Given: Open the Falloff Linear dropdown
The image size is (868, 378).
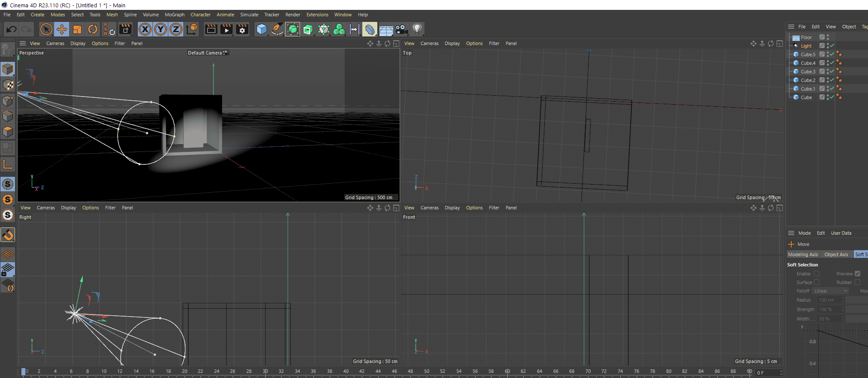Looking at the screenshot, I should pyautogui.click(x=830, y=291).
